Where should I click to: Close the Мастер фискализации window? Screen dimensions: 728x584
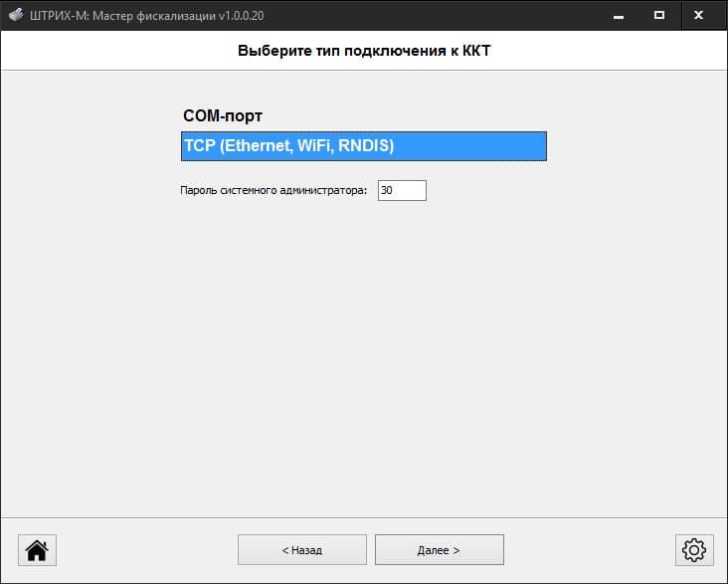pos(698,15)
